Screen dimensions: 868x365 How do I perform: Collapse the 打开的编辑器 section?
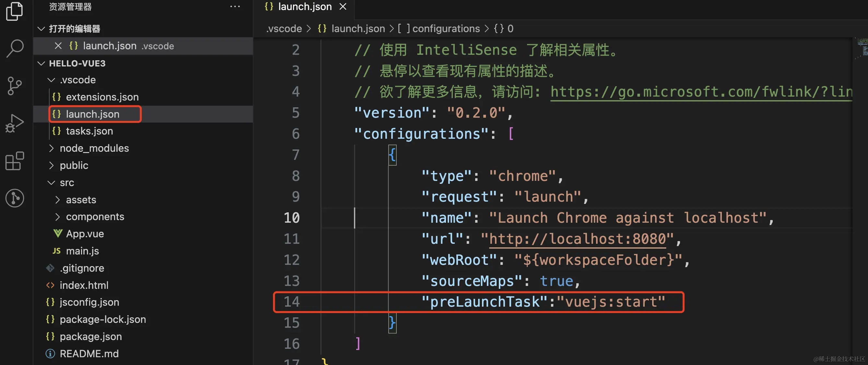coord(41,29)
